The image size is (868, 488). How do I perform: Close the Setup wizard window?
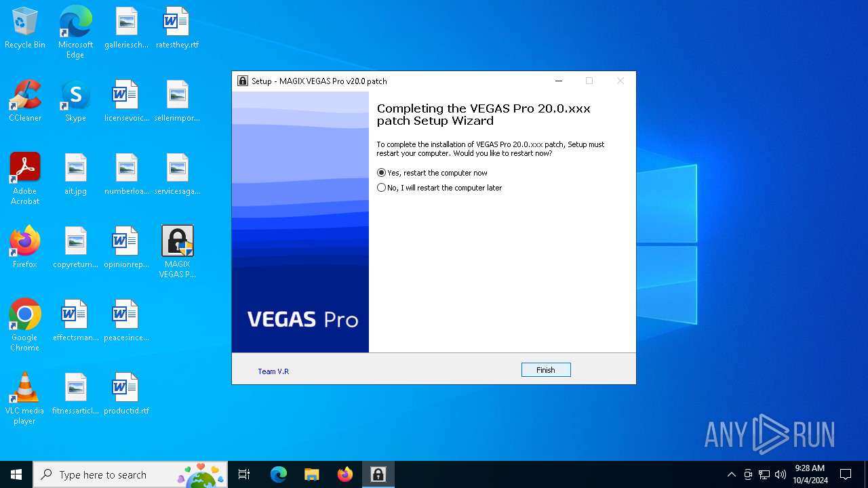click(620, 81)
